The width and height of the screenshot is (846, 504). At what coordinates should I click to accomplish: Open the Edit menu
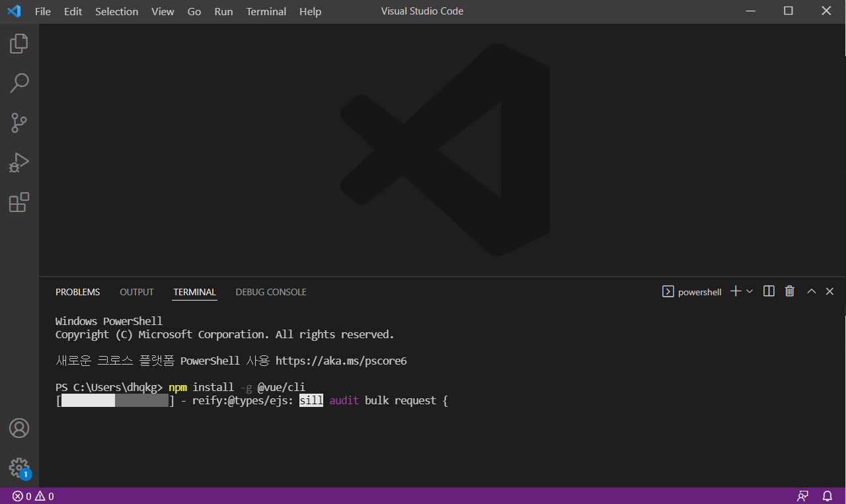(73, 11)
